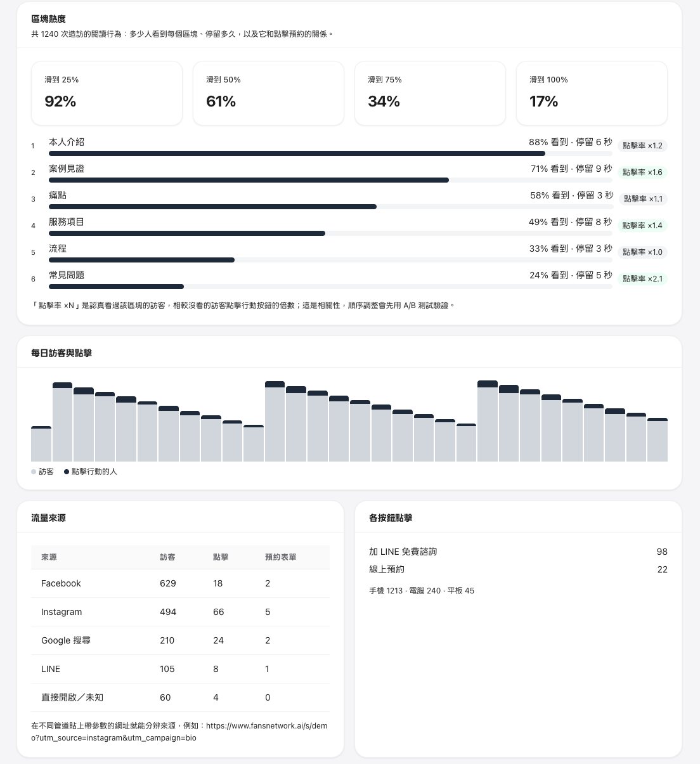The width and height of the screenshot is (700, 764).
Task: Select the 服務項目 section label
Action: pos(67,222)
